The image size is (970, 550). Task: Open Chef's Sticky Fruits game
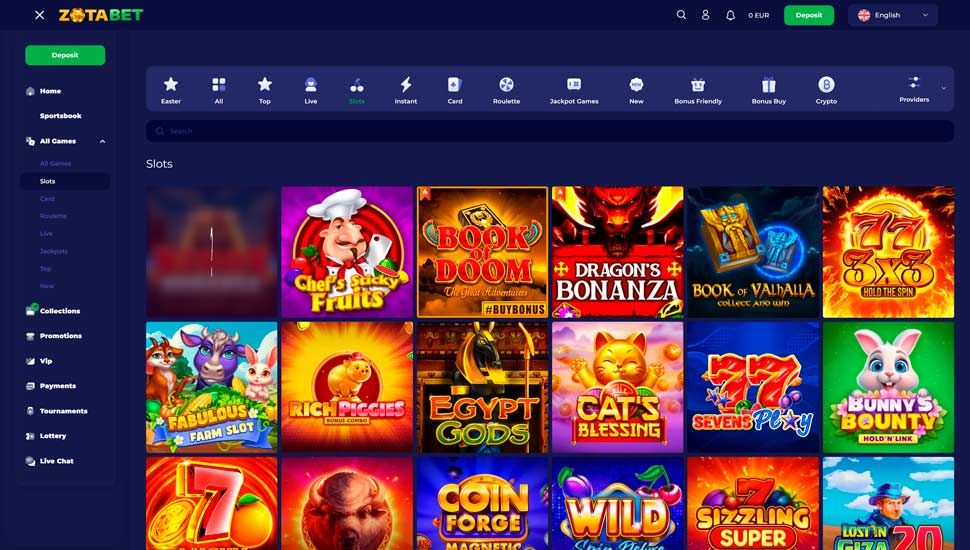pos(346,252)
